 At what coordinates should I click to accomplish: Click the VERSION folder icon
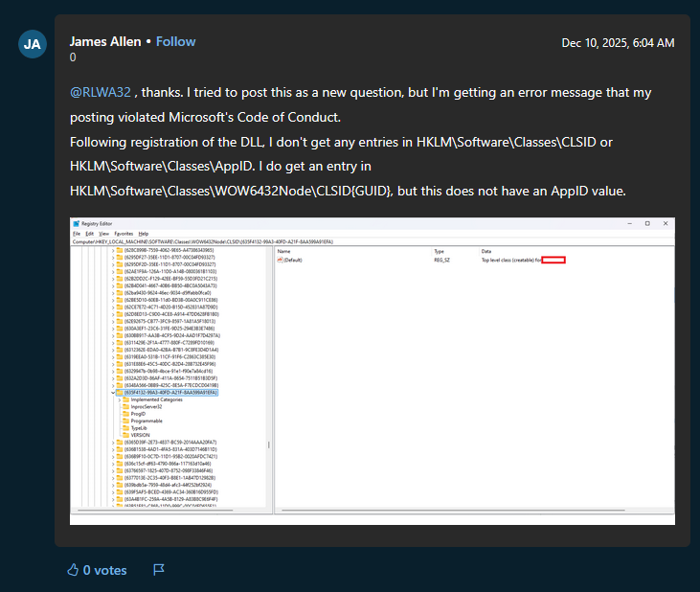126,435
